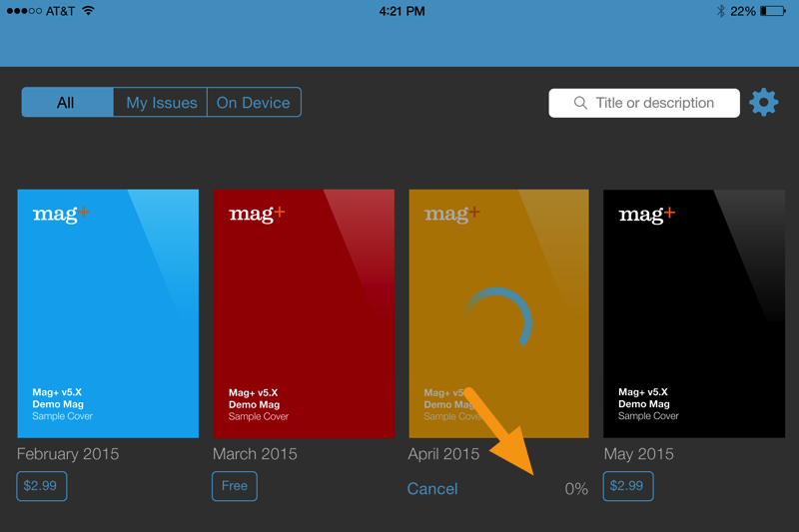Open the blue February 2015 cover
The image size is (799, 532).
[108, 313]
